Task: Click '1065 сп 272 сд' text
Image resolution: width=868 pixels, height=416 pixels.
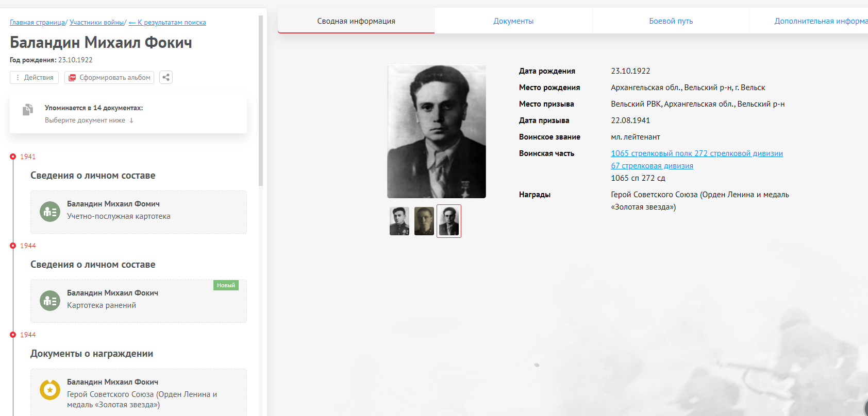Action: coord(638,178)
